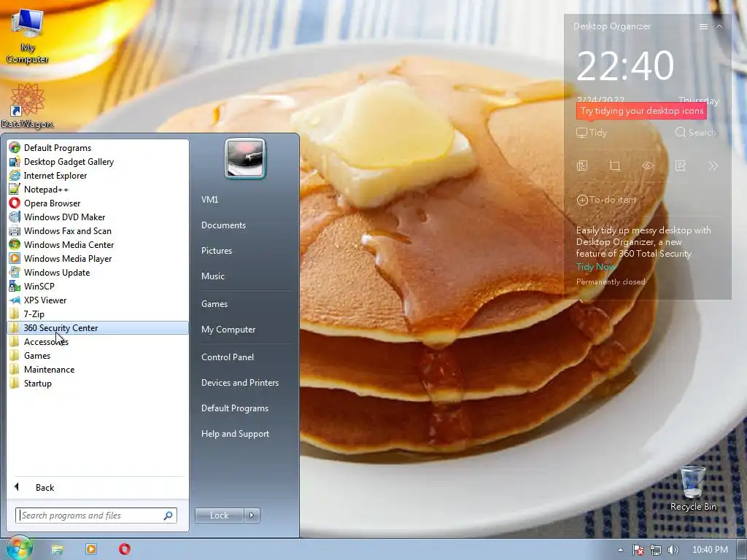Viewport: 747px width, 560px height.
Task: Open Default Programs in right Start pane
Action: click(x=235, y=408)
